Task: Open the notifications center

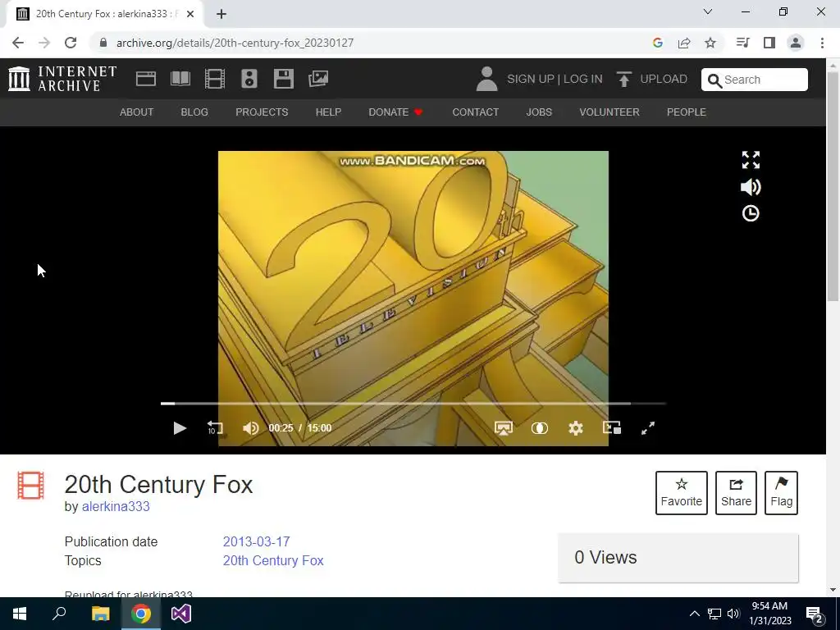Action: [x=815, y=614]
